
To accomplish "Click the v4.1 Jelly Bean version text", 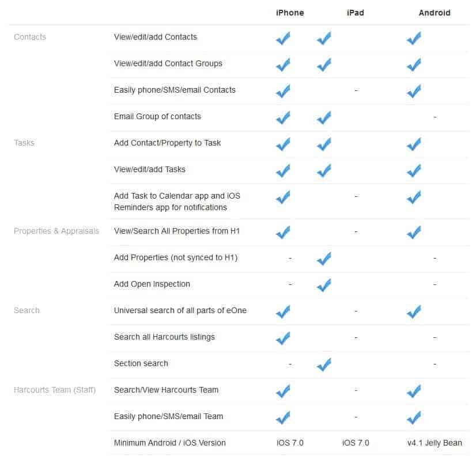I will (x=435, y=443).
